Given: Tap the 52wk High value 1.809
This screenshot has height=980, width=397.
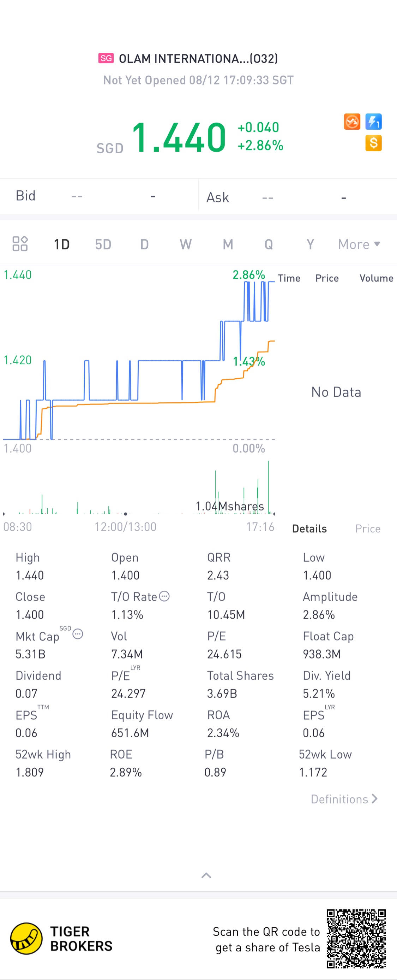Looking at the screenshot, I should [x=30, y=772].
